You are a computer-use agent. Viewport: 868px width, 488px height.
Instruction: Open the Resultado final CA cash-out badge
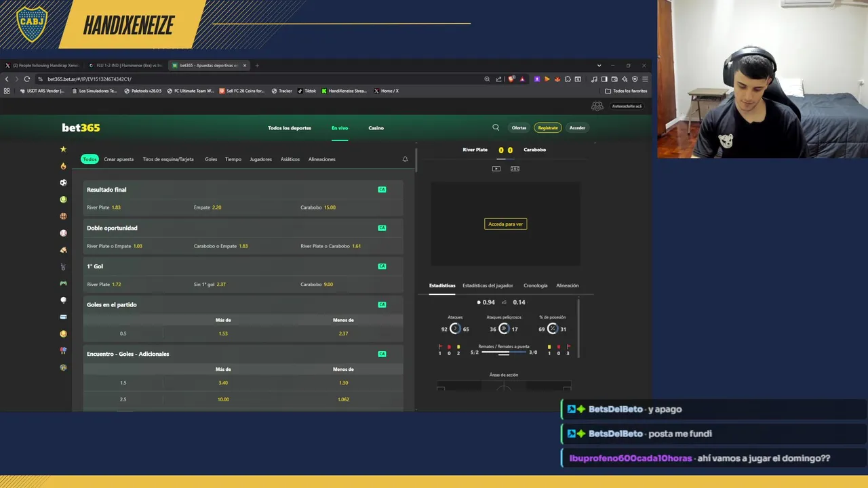pyautogui.click(x=382, y=190)
